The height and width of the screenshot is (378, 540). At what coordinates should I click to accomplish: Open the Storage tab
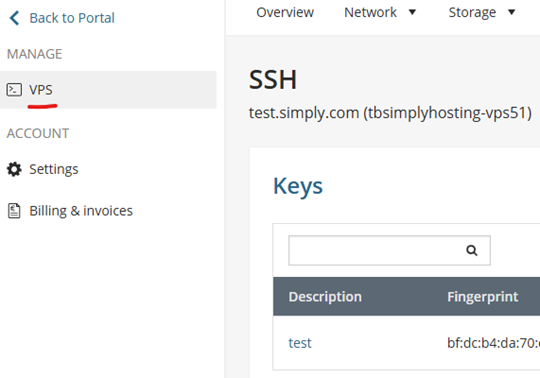[472, 12]
